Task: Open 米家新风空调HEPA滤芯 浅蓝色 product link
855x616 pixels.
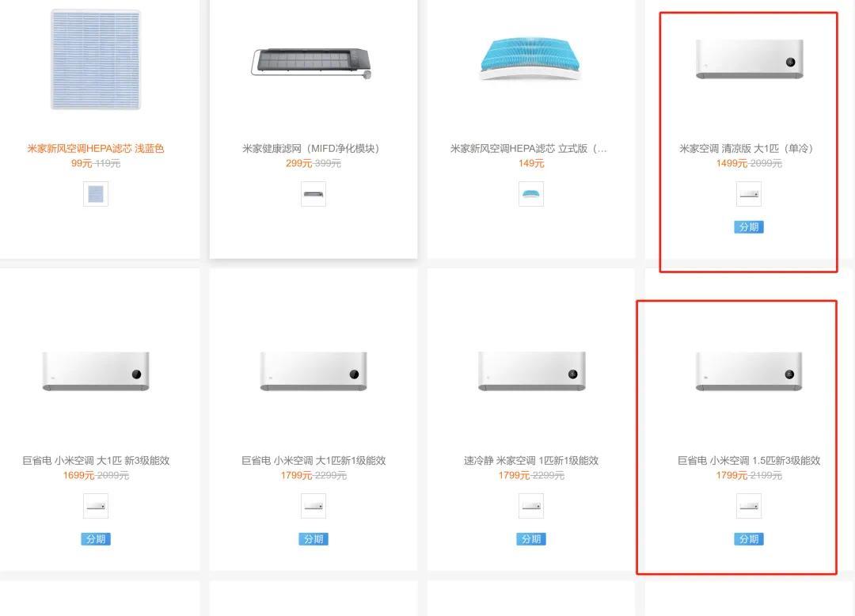Action: (96, 148)
